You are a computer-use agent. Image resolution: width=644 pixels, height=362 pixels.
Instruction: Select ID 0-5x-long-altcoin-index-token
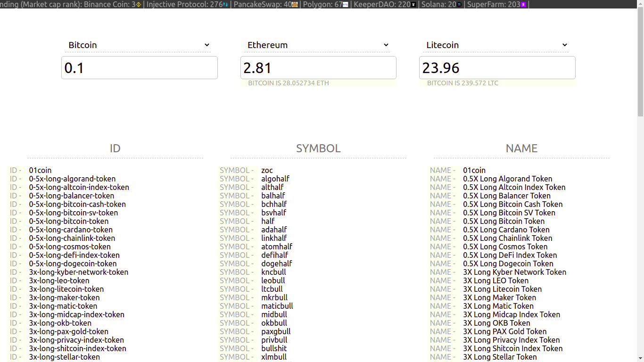(79, 188)
